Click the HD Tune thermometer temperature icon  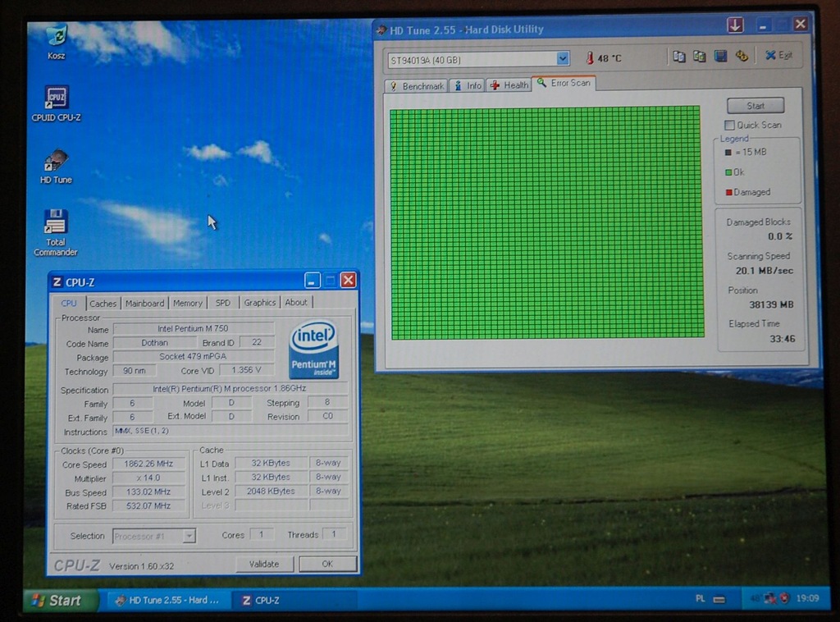[x=590, y=58]
